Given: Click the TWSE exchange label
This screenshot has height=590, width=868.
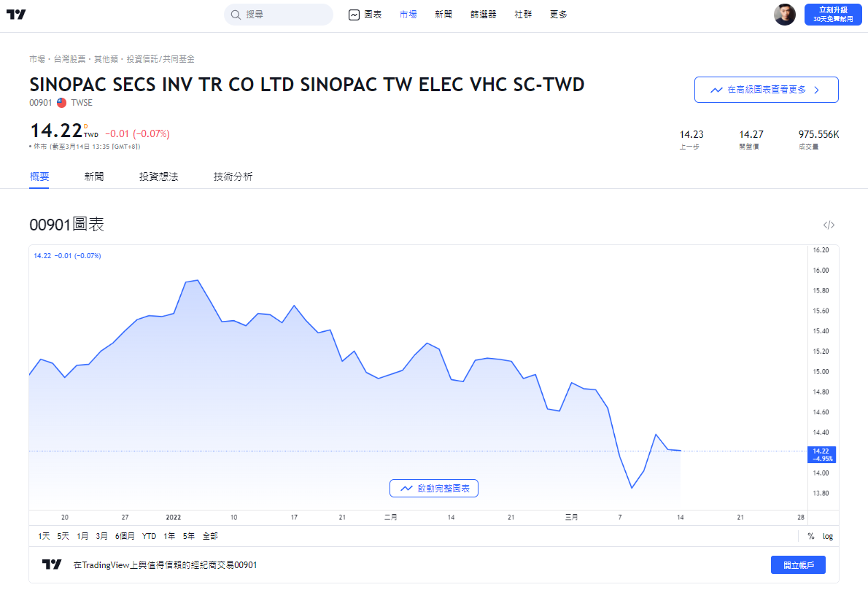Looking at the screenshot, I should pos(82,102).
